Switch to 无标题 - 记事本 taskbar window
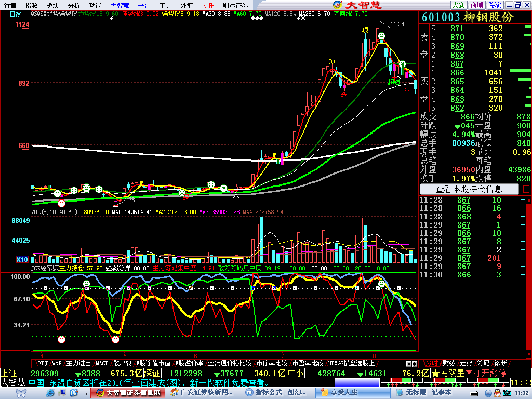Viewport: 532px width, 399px height. pyautogui.click(x=427, y=393)
